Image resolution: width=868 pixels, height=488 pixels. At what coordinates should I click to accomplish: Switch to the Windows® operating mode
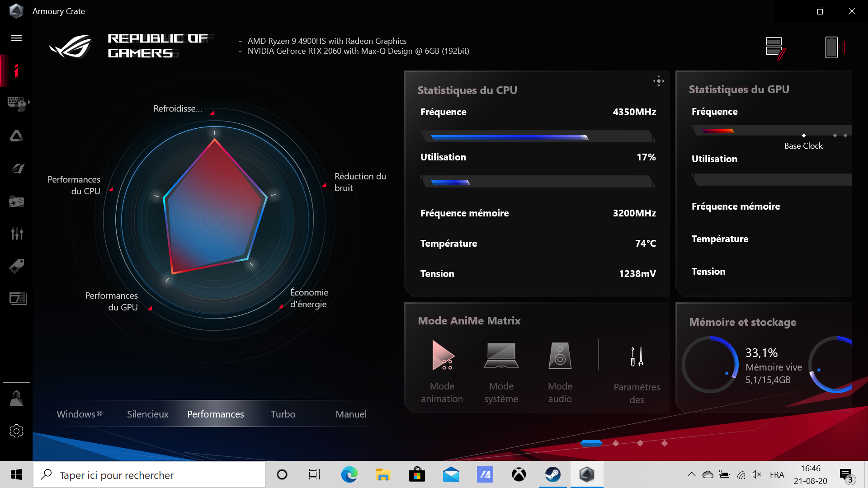click(x=80, y=414)
